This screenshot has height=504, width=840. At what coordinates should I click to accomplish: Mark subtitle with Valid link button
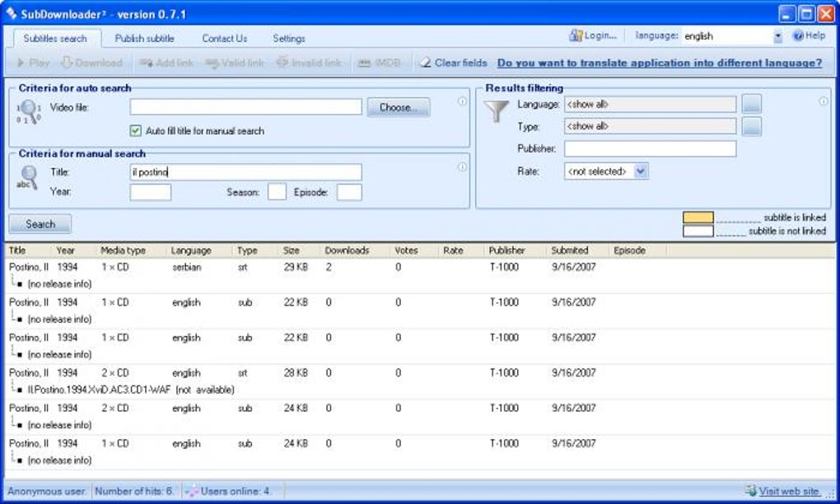[x=235, y=63]
